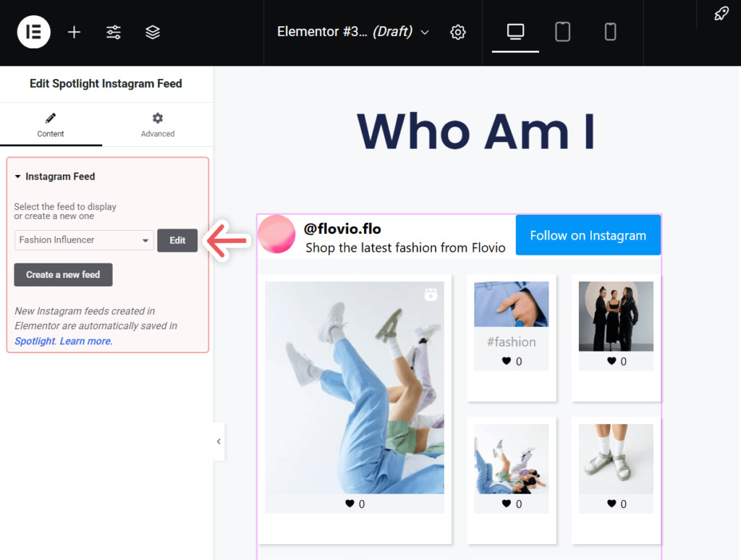Select desktop preview mode icon
This screenshot has height=560, width=741.
tap(515, 30)
